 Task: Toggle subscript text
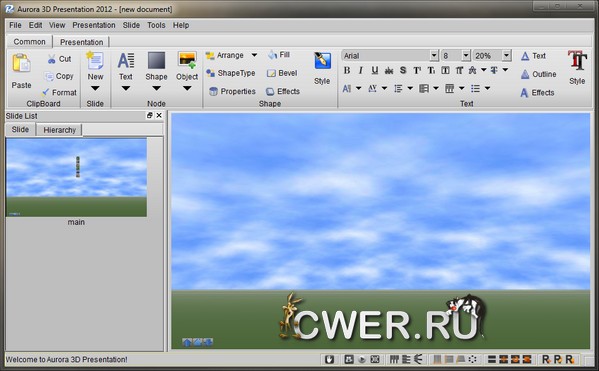[431, 70]
